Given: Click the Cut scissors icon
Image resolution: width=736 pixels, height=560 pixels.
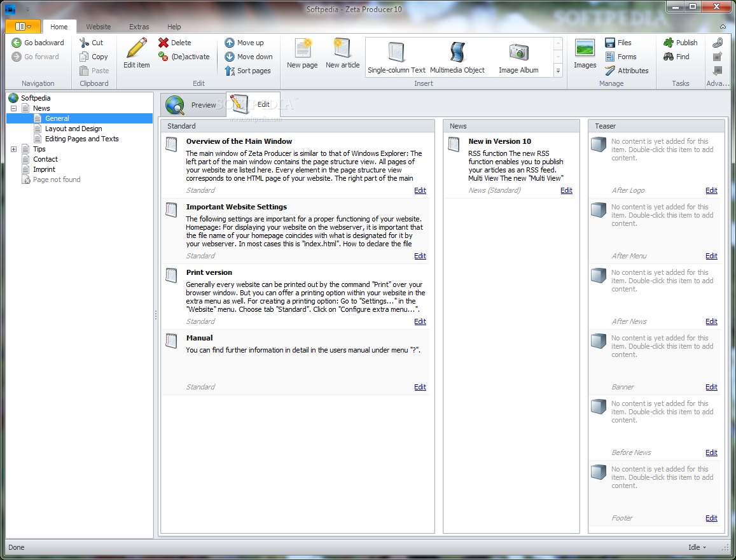Looking at the screenshot, I should point(84,43).
